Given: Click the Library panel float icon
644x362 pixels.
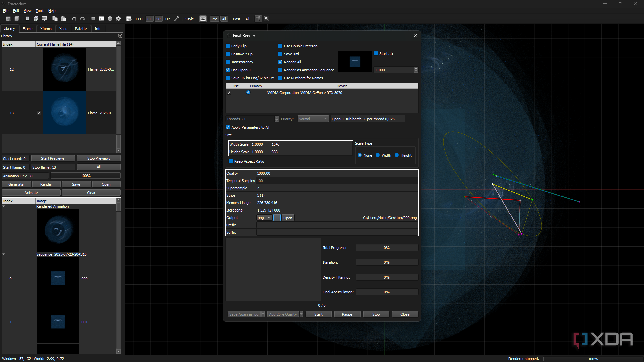Looking at the screenshot, I should click(x=120, y=36).
